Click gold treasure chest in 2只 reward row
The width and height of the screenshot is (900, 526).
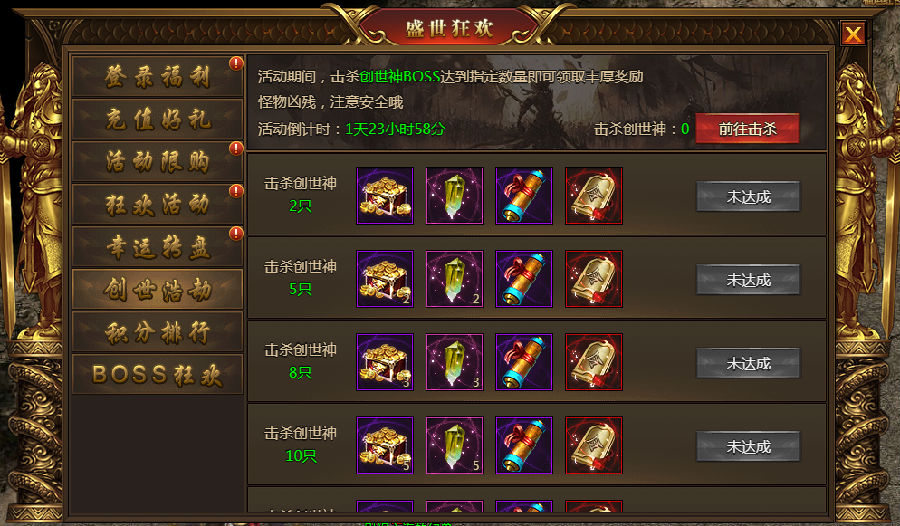point(385,196)
